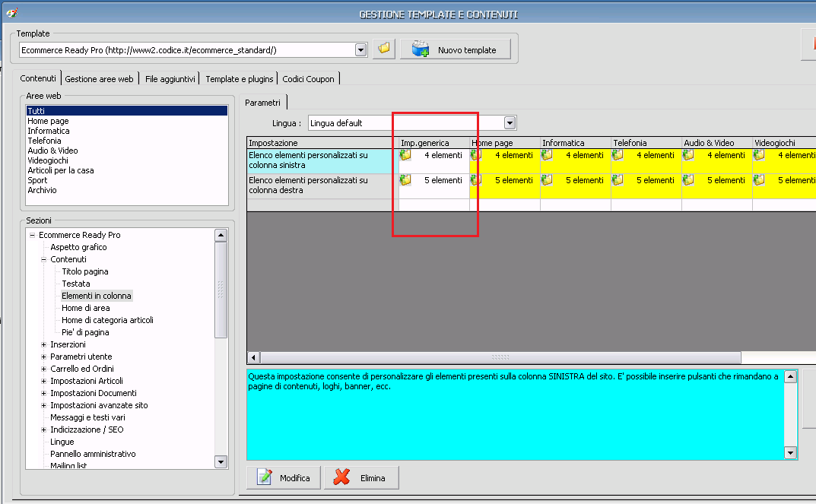This screenshot has height=504, width=816.
Task: Click the grid scroll-left arrow
Action: pos(253,357)
